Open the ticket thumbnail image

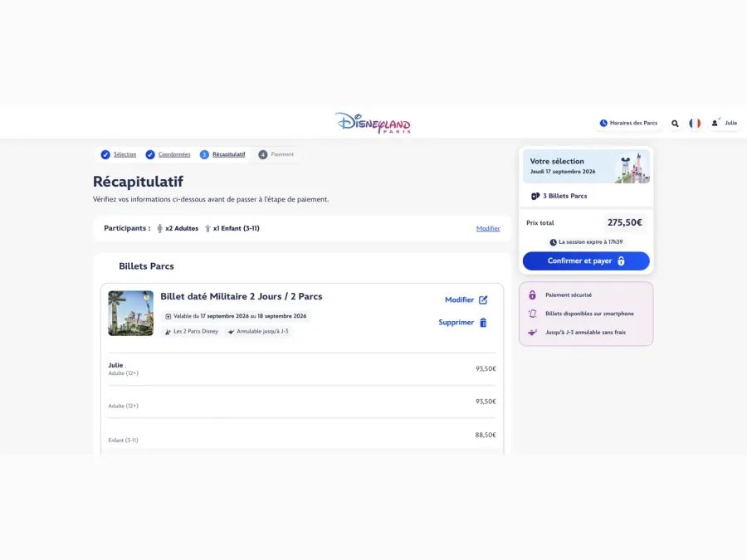tap(130, 314)
